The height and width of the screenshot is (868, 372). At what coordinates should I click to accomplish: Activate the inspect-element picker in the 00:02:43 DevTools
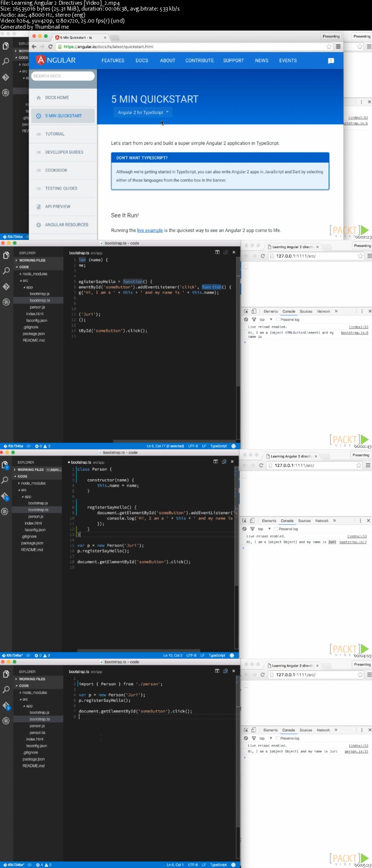coord(246,312)
